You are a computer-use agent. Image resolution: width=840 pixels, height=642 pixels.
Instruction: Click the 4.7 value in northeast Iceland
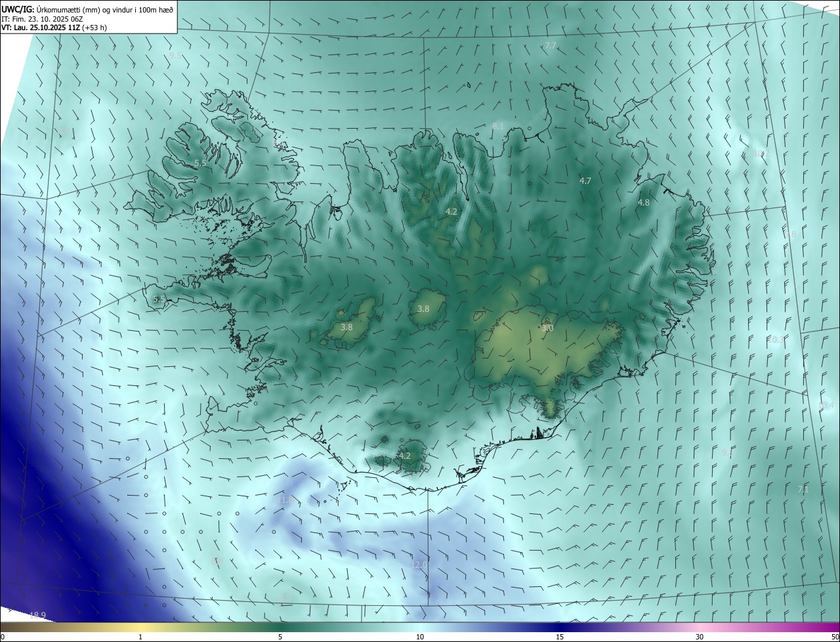click(x=585, y=181)
